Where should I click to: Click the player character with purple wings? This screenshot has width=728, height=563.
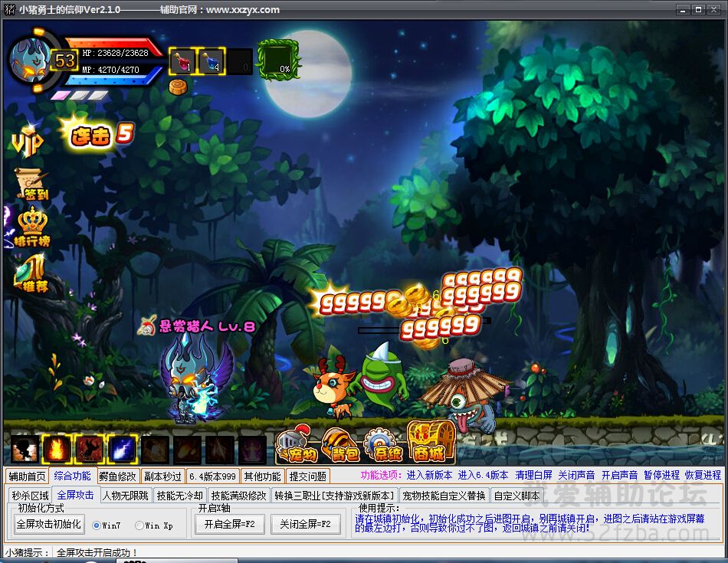pyautogui.click(x=197, y=378)
